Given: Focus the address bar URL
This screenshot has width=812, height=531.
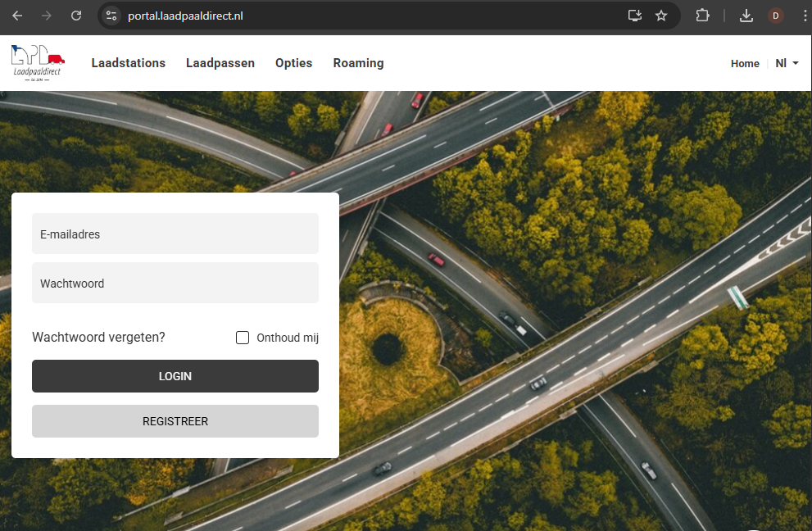Looking at the screenshot, I should [x=185, y=16].
